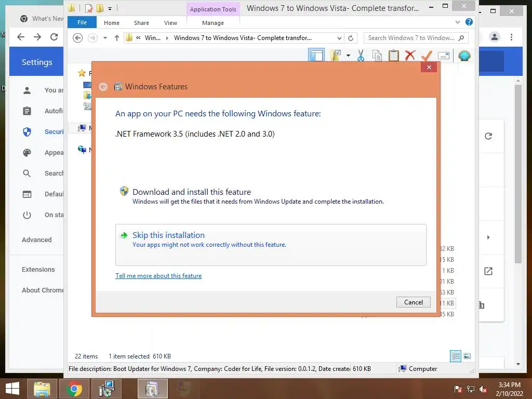Click the red X Delete icon

[x=410, y=55]
